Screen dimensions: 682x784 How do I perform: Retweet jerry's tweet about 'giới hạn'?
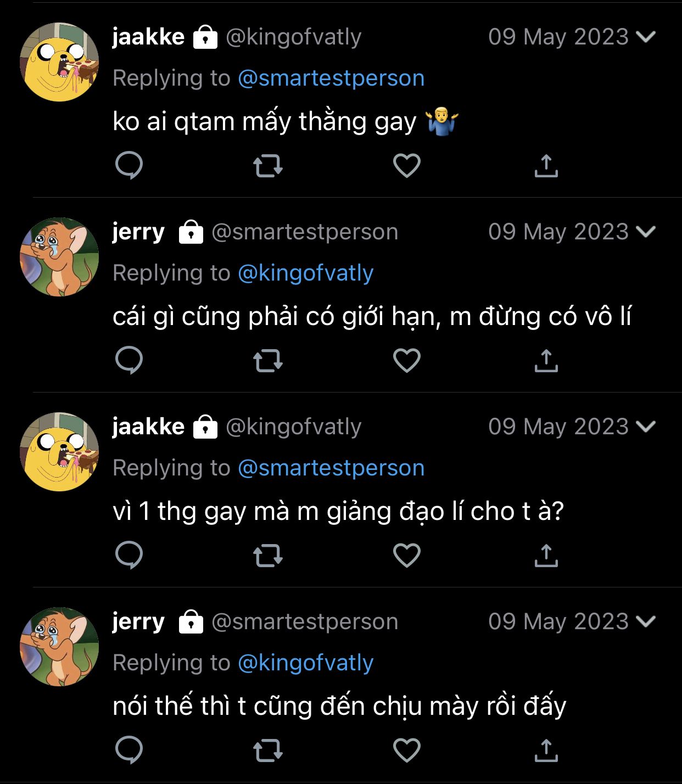268,360
